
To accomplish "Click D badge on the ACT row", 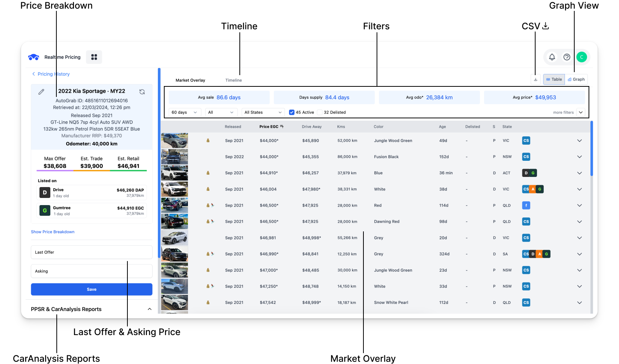I will (x=526, y=173).
